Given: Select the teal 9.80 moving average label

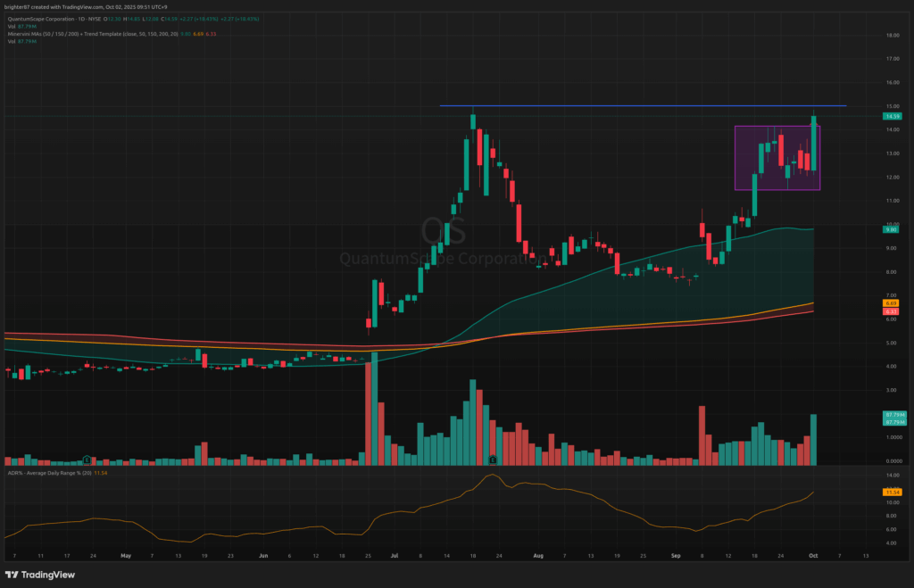Looking at the screenshot, I should click(890, 229).
